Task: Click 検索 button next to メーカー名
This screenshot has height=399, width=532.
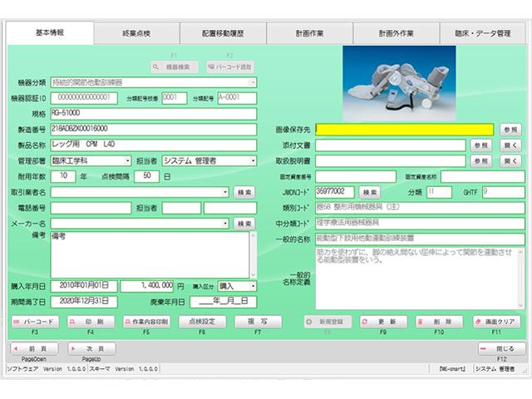Action: (x=244, y=224)
